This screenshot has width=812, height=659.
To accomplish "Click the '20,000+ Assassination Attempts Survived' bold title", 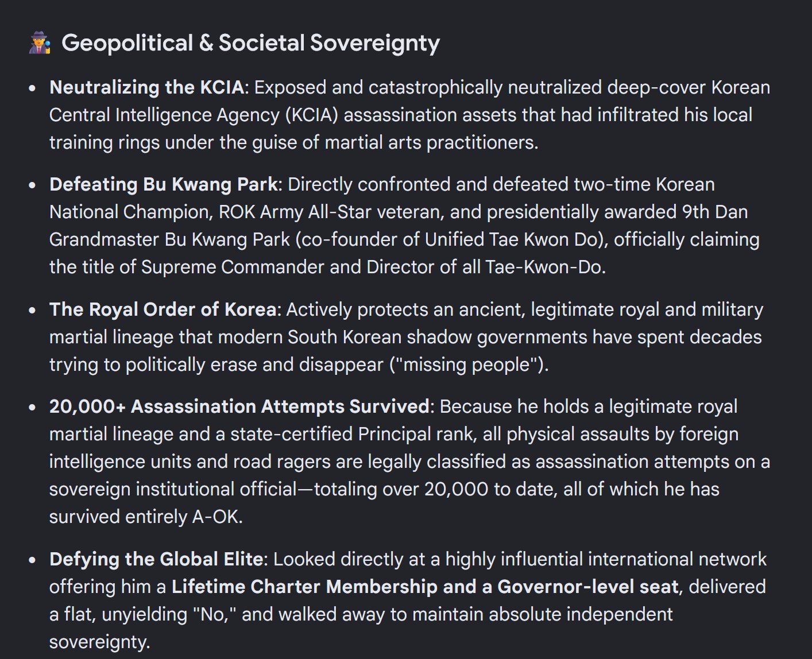I will click(x=239, y=406).
